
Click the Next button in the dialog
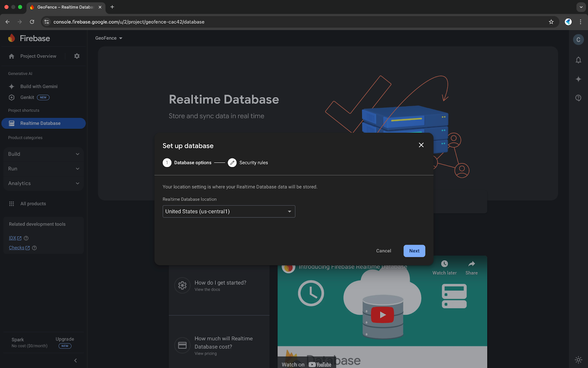tap(414, 251)
